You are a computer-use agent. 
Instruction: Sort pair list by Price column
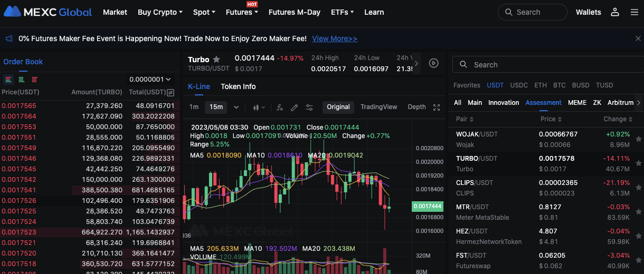coord(551,119)
